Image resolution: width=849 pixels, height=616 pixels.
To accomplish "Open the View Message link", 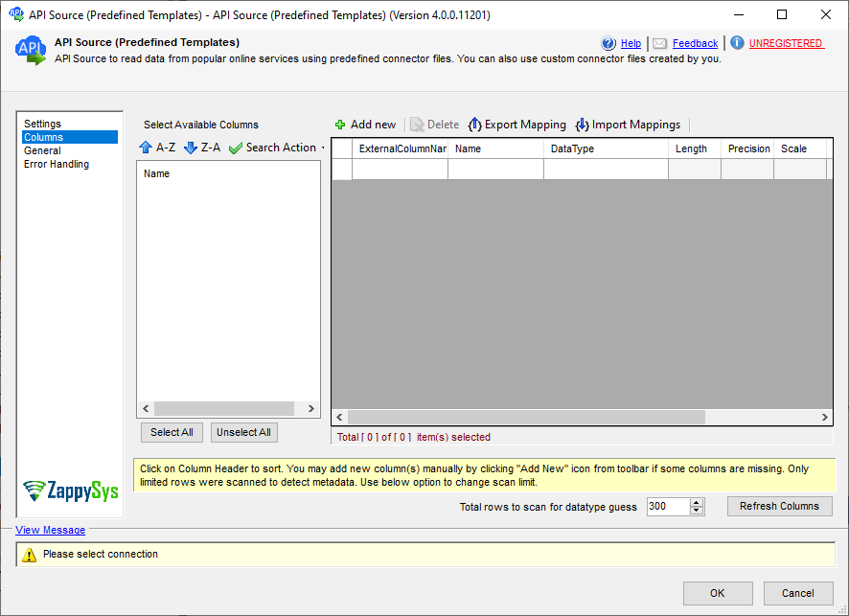I will tap(51, 530).
